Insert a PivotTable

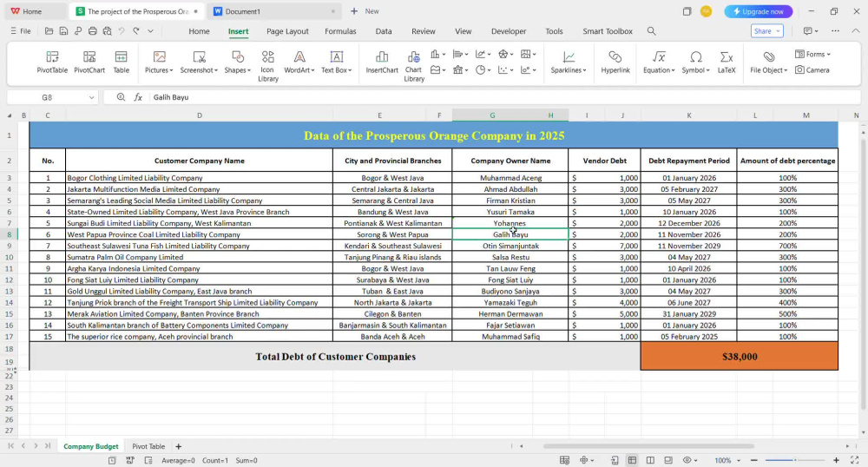(52, 62)
